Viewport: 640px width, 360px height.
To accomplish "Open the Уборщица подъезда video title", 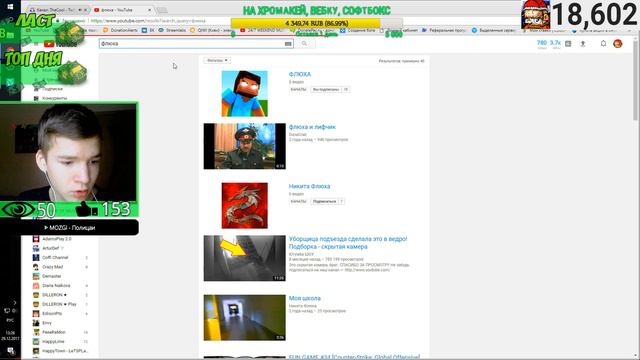I will 348,243.
